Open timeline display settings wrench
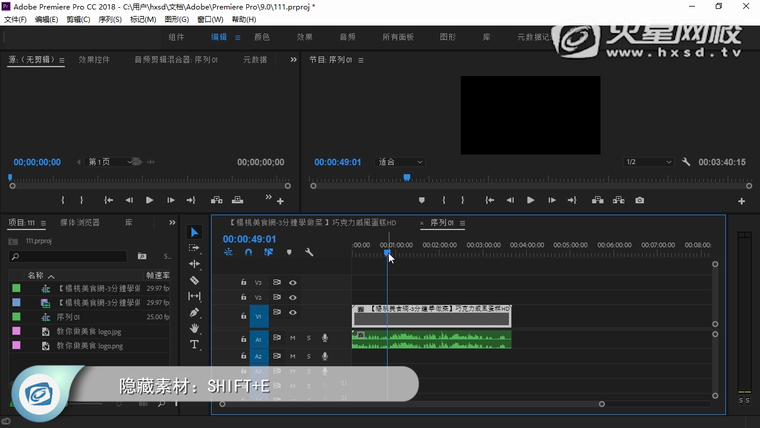Viewport: 760px width, 428px height. [x=309, y=253]
